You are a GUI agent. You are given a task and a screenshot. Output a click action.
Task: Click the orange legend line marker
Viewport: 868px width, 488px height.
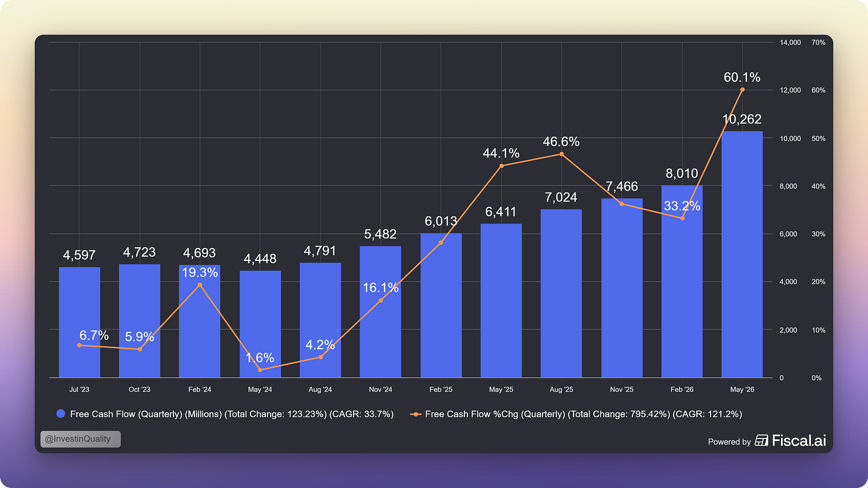coord(416,414)
